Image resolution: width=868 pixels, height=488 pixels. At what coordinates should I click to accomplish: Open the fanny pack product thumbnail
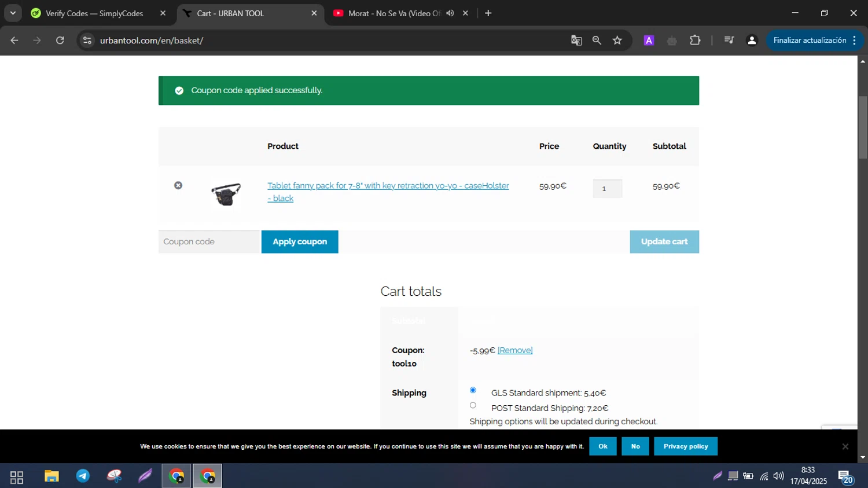[226, 194]
